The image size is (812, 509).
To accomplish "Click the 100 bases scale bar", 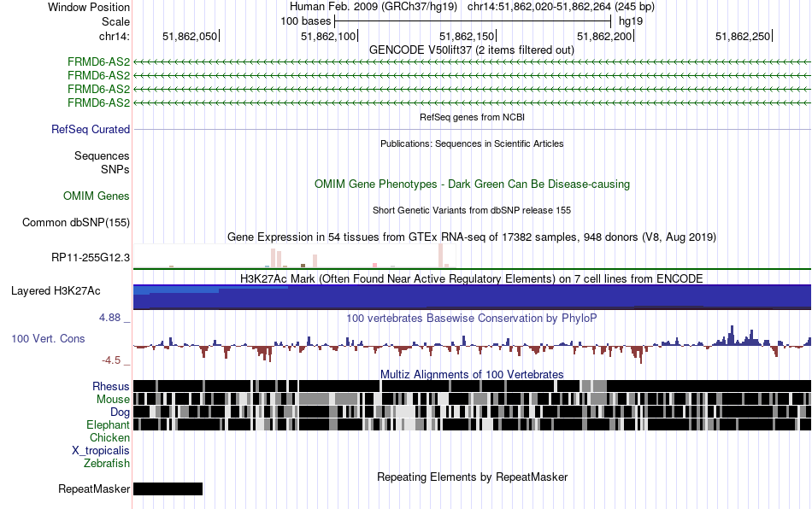I will (x=473, y=21).
